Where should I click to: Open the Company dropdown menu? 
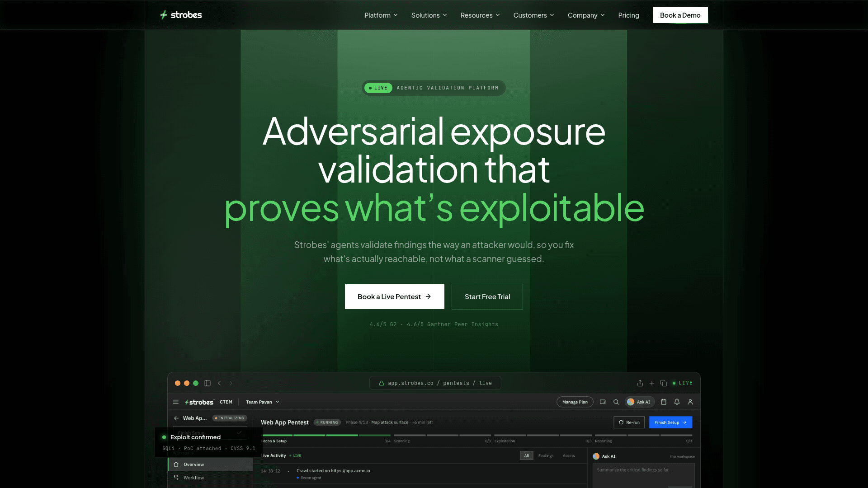point(586,15)
